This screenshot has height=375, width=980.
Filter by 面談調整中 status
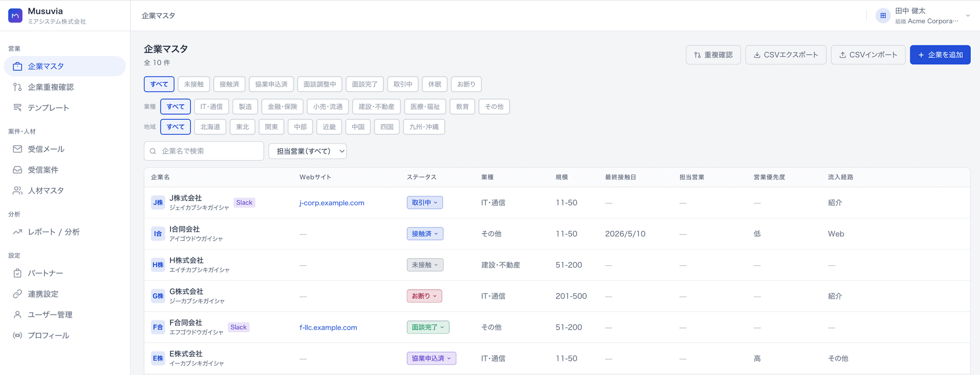320,84
